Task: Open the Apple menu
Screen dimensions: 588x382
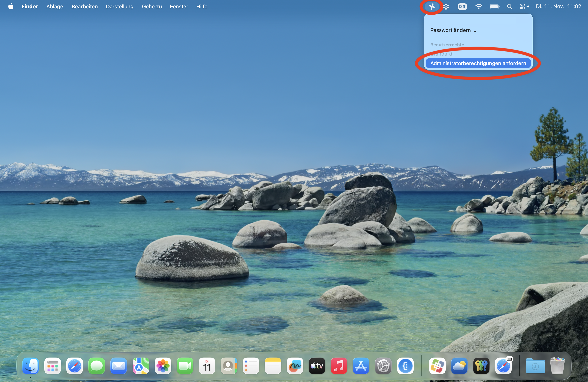Action: (x=11, y=6)
